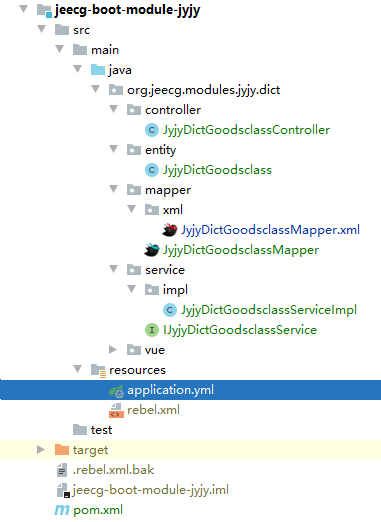
Task: Select the controller package label
Action: pos(173,110)
